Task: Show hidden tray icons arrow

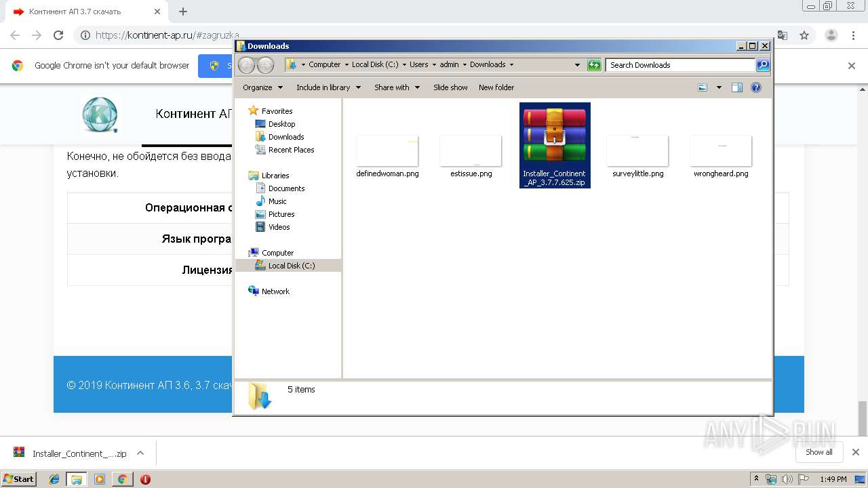Action: (x=757, y=479)
